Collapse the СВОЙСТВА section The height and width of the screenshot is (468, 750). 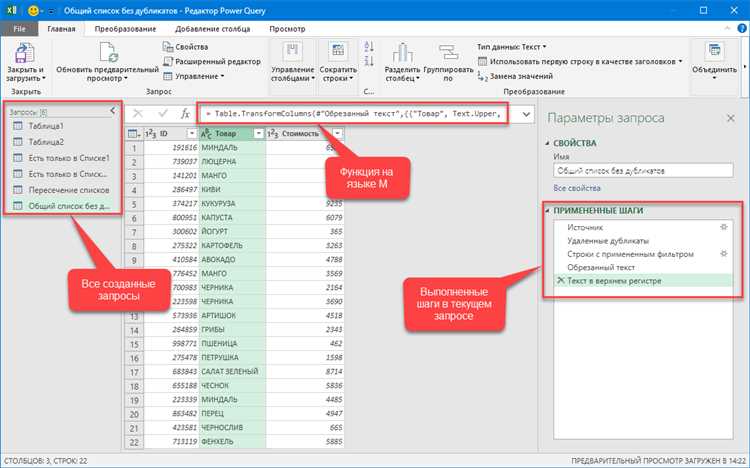[547, 143]
